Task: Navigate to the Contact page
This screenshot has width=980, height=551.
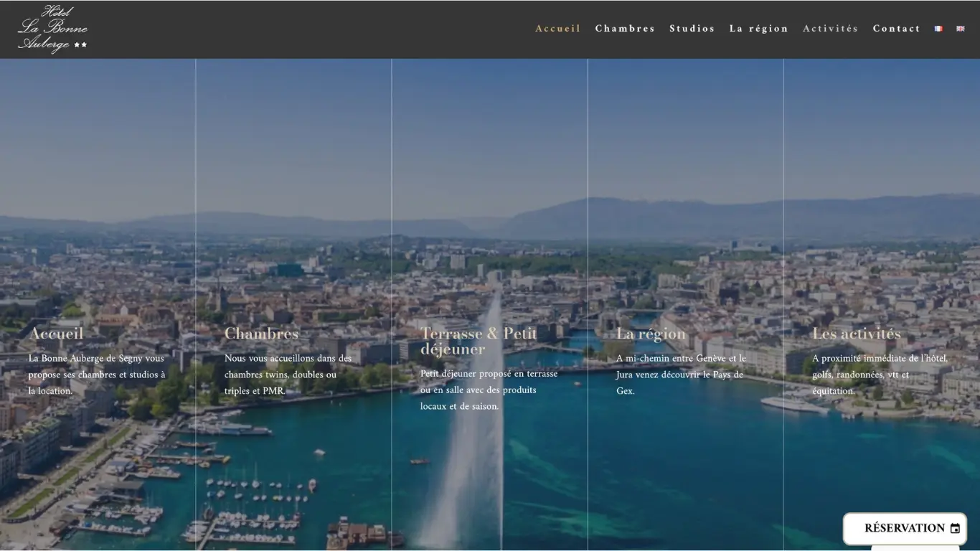Action: point(896,29)
